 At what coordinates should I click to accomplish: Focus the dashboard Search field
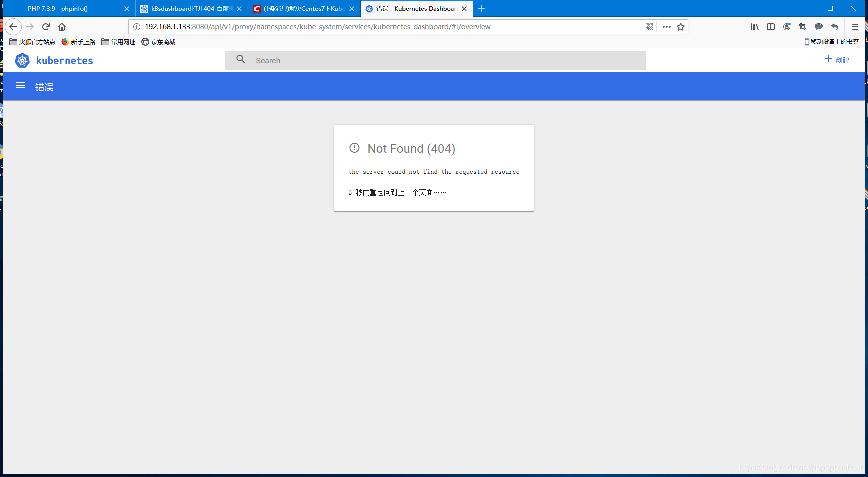pyautogui.click(x=435, y=60)
